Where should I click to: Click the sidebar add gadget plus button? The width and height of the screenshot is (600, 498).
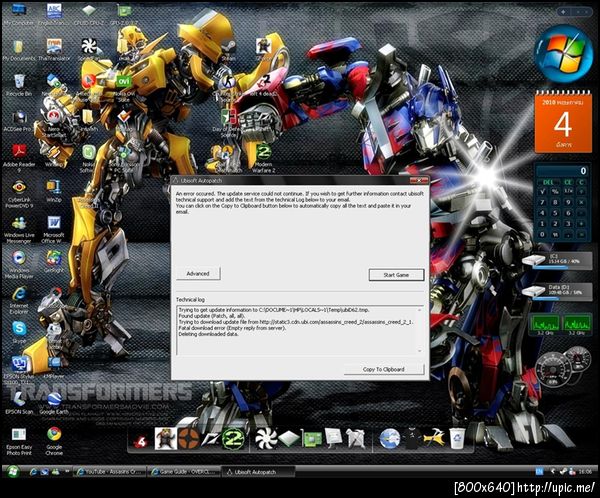click(563, 12)
